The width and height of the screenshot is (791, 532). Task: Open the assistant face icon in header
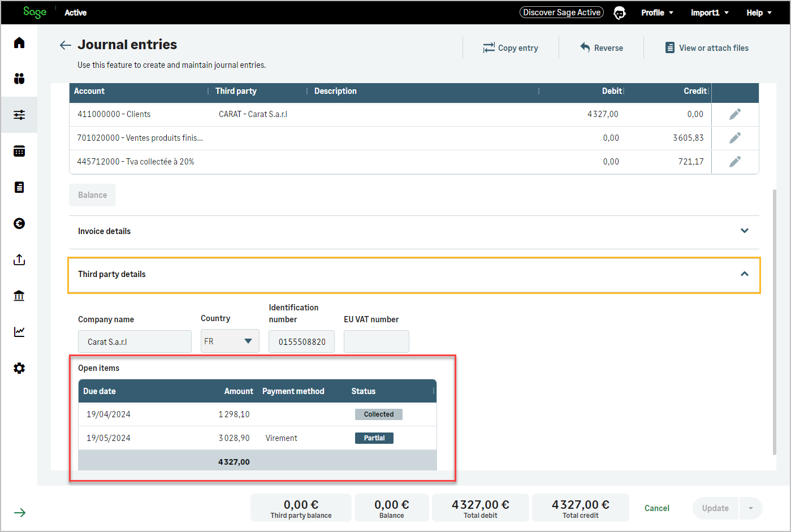coord(620,12)
